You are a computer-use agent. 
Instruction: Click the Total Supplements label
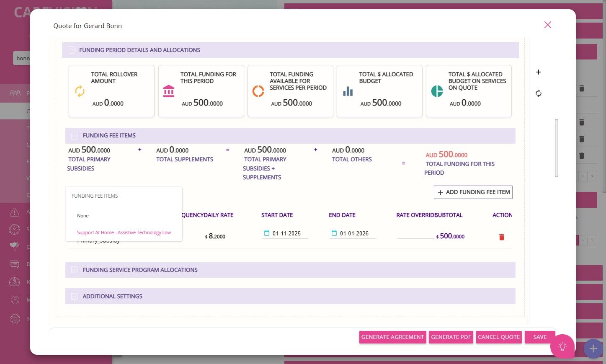click(185, 160)
